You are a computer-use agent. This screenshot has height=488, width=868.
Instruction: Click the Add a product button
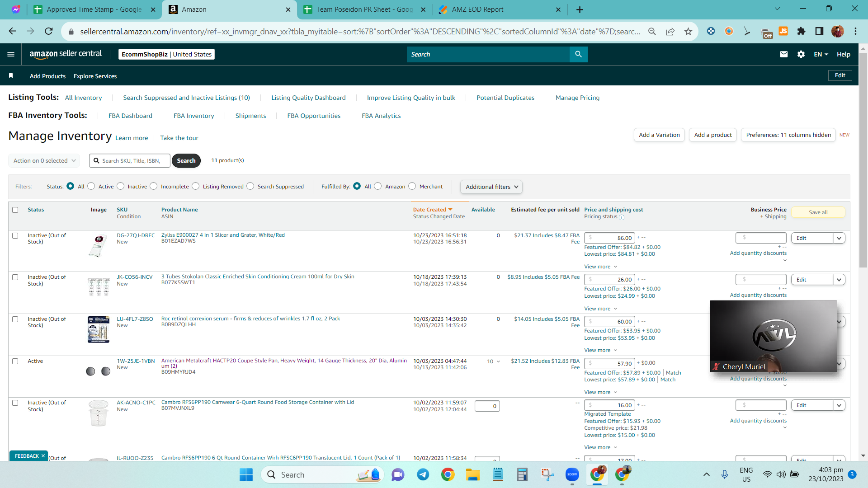click(713, 135)
